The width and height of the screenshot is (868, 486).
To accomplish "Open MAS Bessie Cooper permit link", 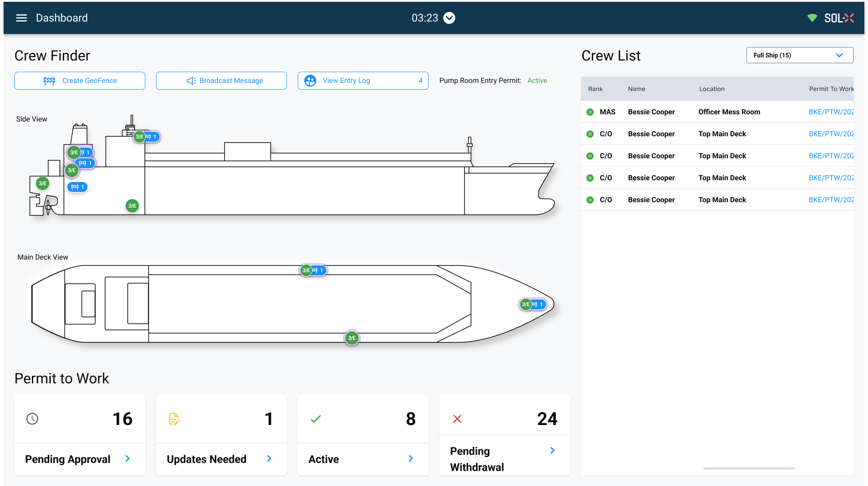I will (x=831, y=112).
